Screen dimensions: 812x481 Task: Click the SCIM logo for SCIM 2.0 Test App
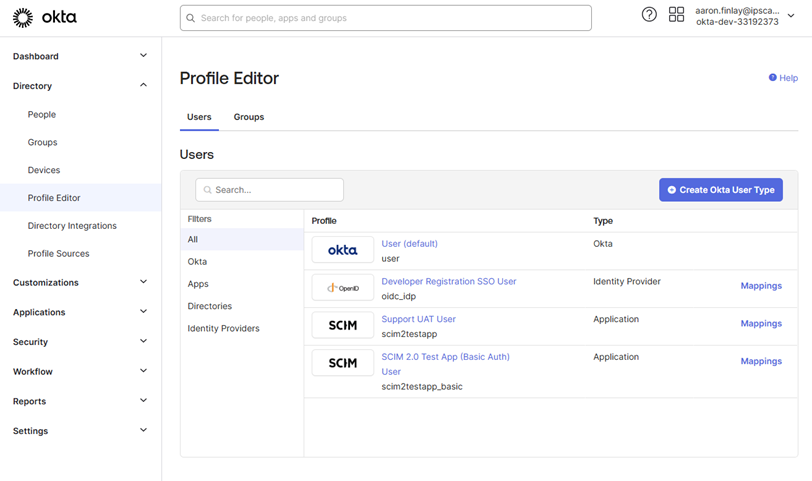(x=342, y=363)
